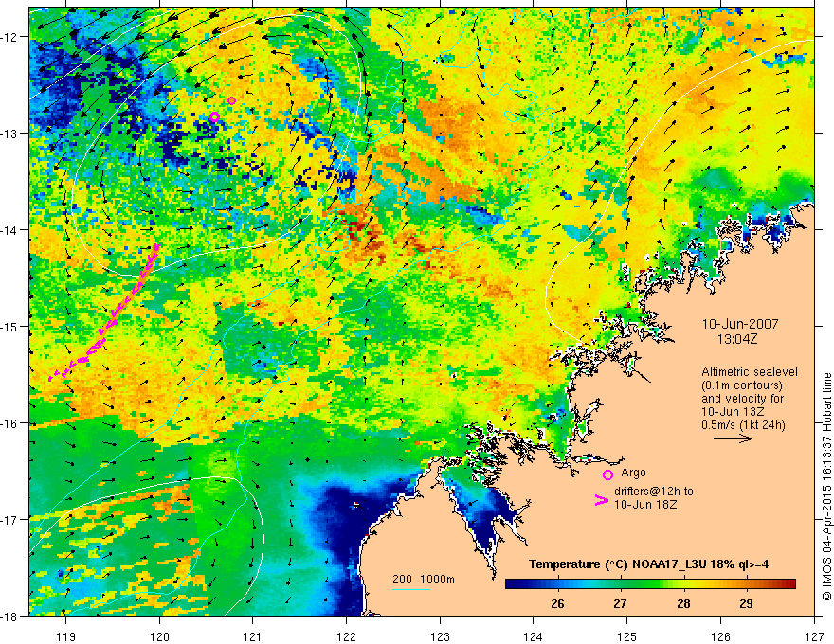Click the 127 longitude axis label
The width and height of the screenshot is (834, 644).
click(x=814, y=636)
